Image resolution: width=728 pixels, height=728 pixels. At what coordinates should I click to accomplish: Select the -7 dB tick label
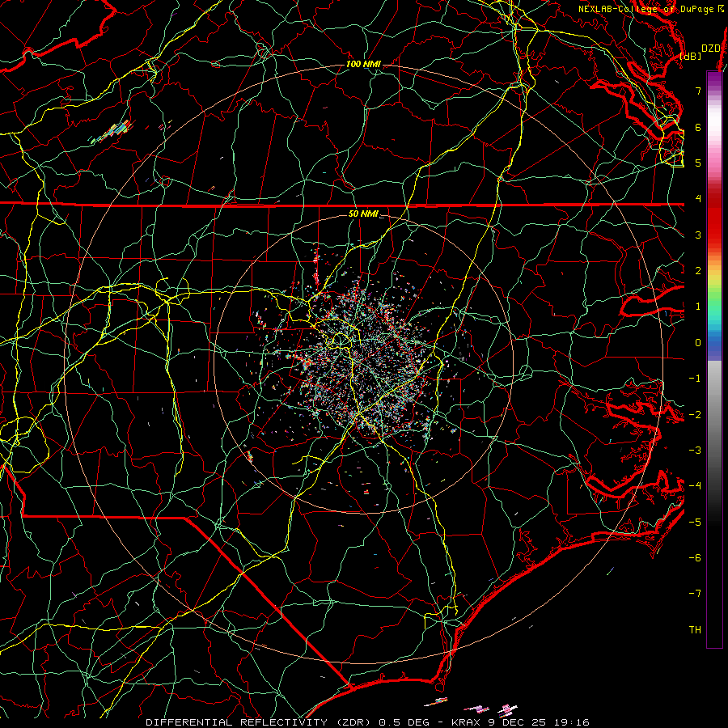tap(695, 594)
